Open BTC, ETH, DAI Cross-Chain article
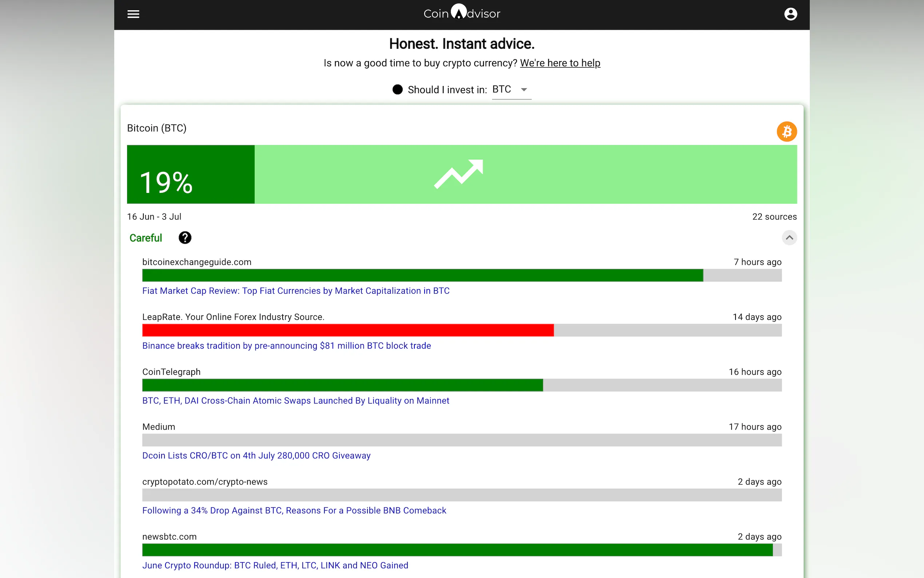The width and height of the screenshot is (924, 578). 296,401
